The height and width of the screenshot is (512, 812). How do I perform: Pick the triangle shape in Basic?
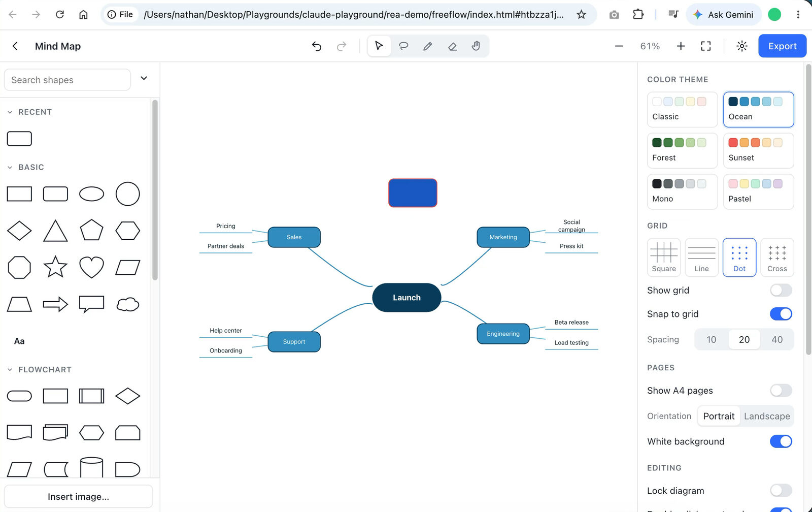point(55,231)
